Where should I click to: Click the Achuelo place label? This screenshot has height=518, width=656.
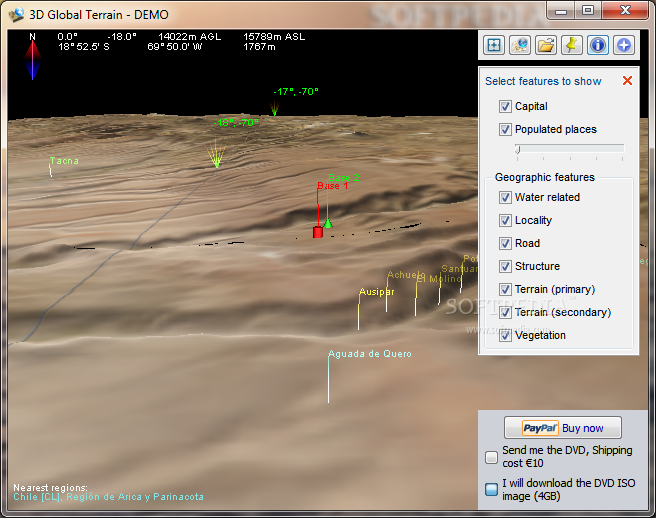click(x=406, y=275)
